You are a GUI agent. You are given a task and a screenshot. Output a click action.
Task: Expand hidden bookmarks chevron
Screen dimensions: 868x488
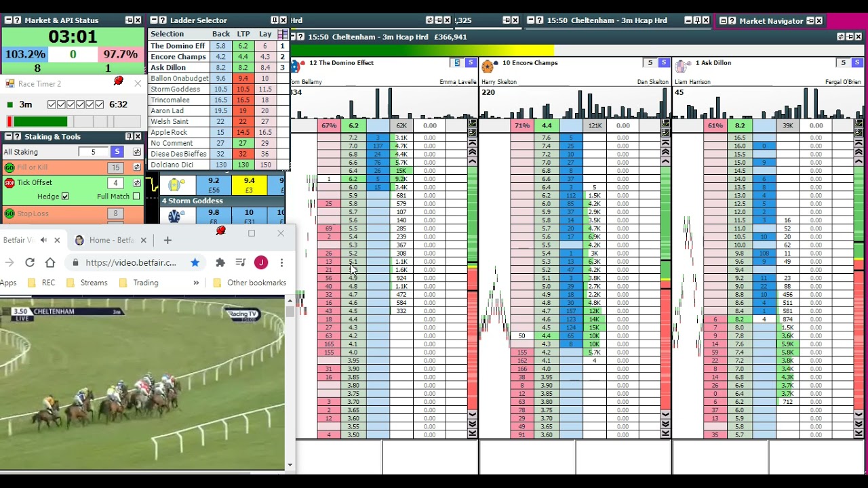pos(196,283)
